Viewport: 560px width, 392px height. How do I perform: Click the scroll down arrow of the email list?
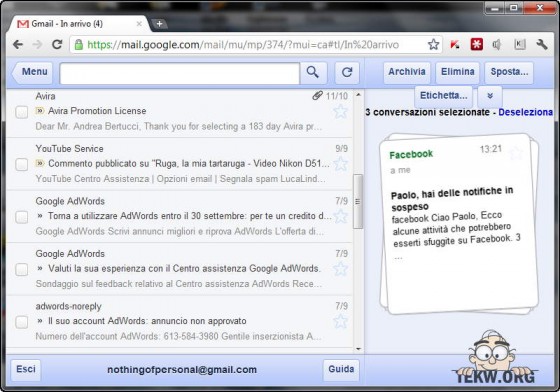pos(358,349)
